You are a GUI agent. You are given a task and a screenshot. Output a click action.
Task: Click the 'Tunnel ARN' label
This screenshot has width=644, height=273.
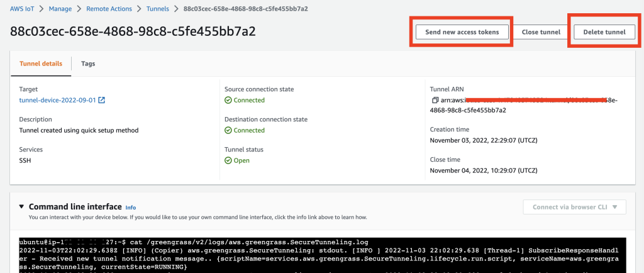point(447,89)
